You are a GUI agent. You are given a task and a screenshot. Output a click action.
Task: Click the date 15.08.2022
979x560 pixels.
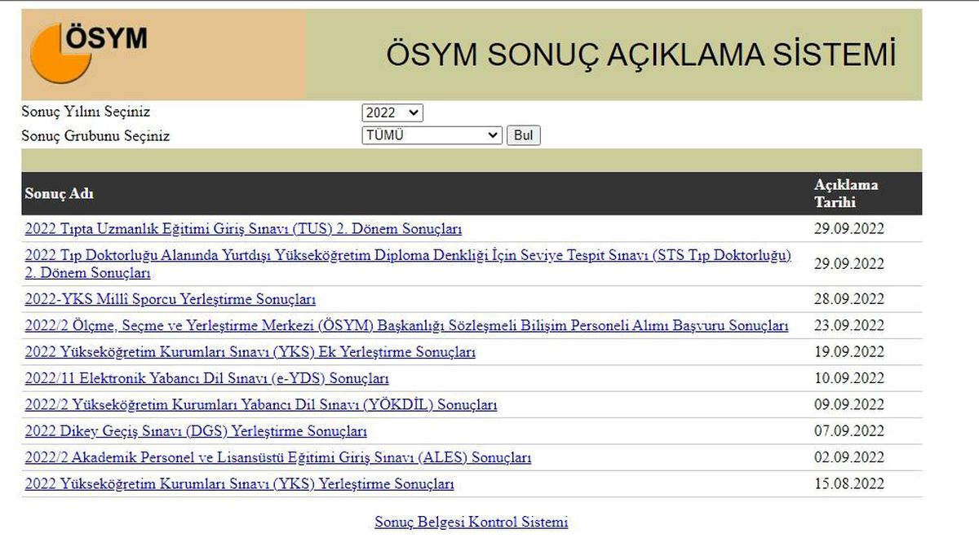tap(849, 484)
